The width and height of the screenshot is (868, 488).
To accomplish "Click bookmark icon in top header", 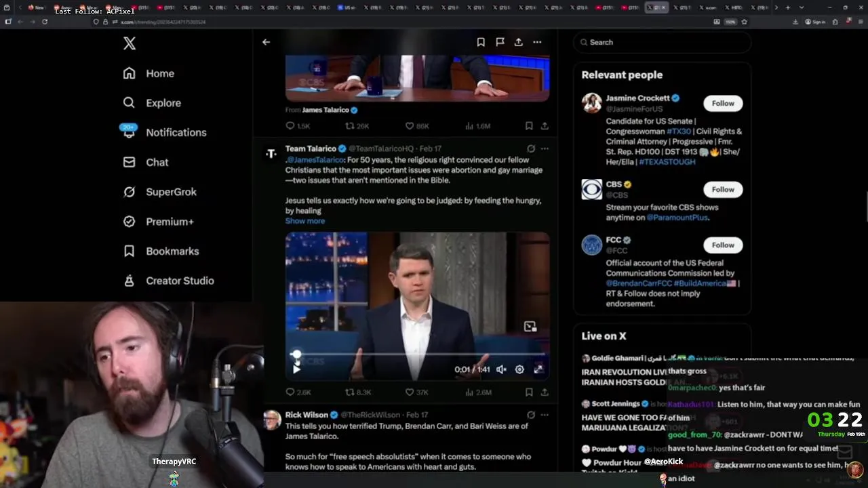I will (x=481, y=42).
